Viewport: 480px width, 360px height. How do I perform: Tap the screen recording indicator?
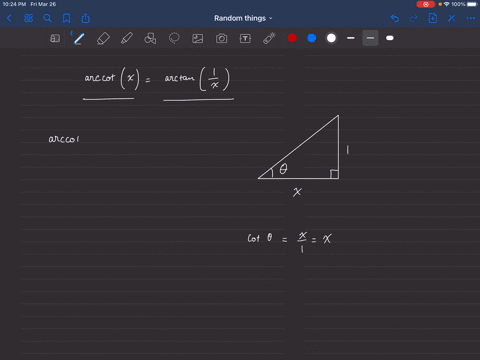(426, 4)
